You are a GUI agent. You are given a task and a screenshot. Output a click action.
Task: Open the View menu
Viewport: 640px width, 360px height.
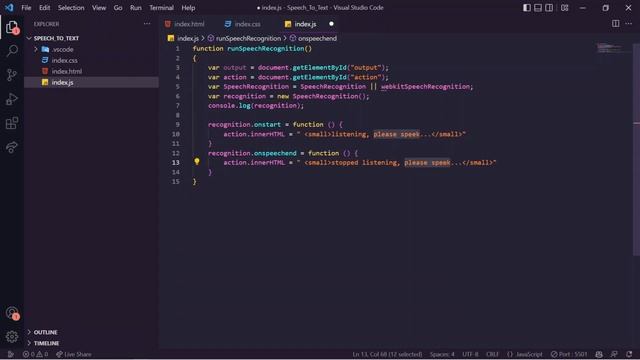(99, 8)
